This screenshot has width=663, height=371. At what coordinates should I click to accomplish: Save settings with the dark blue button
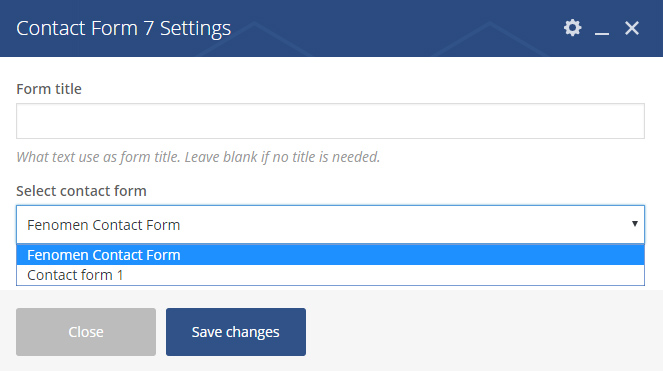coord(236,332)
